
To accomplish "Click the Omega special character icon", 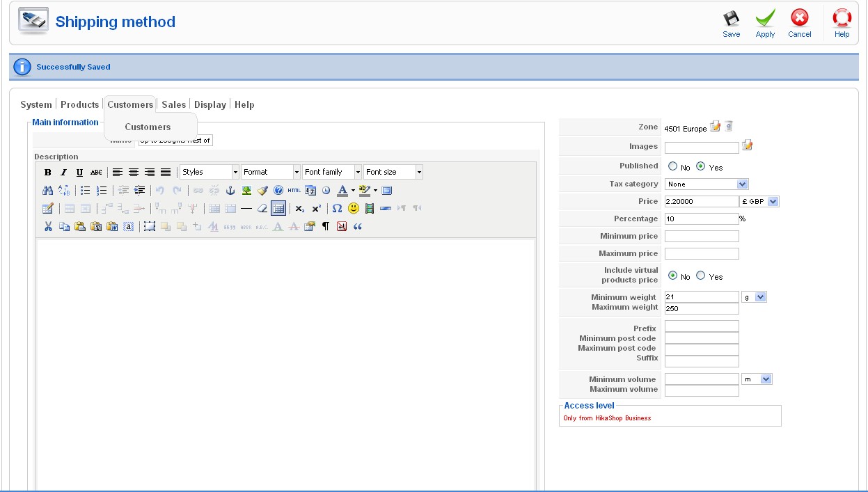I will coord(337,208).
